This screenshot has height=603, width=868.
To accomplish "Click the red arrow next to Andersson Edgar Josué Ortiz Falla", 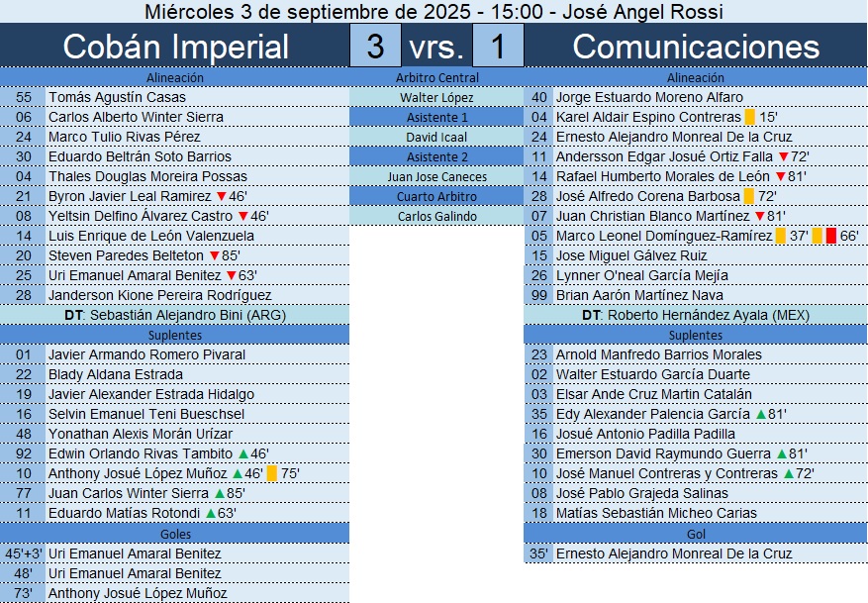I will click(x=784, y=156).
